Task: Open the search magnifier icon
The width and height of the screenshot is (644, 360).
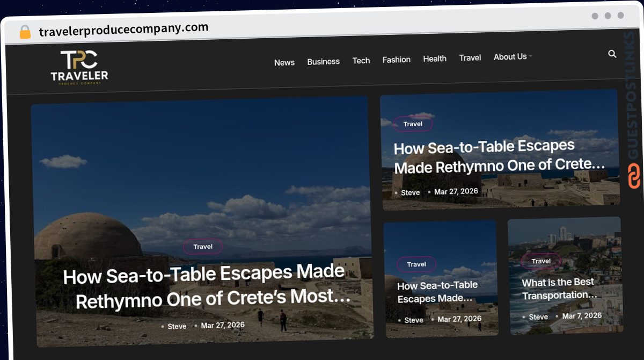Action: pos(612,54)
